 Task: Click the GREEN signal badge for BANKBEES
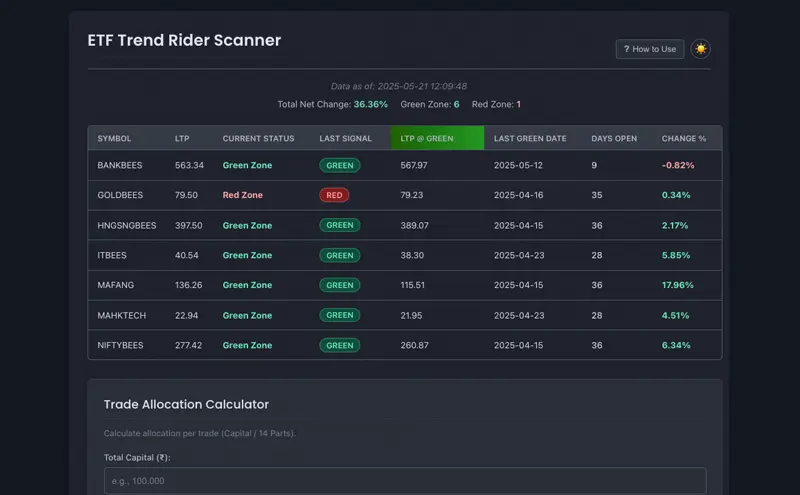[340, 165]
